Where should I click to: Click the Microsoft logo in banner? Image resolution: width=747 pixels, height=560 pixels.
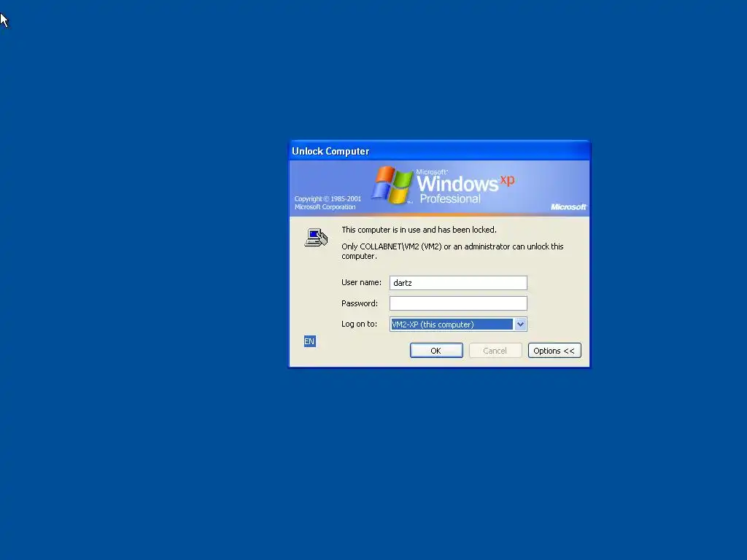point(568,206)
